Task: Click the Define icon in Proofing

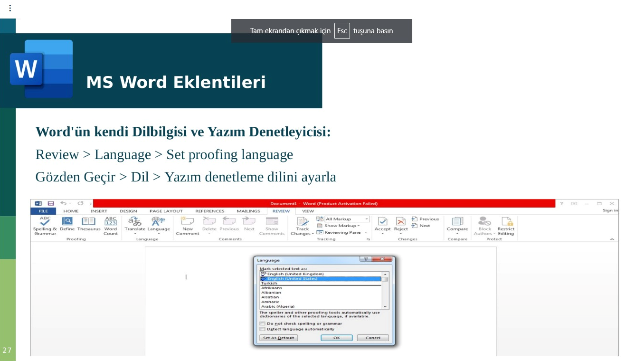Action: pos(67,224)
